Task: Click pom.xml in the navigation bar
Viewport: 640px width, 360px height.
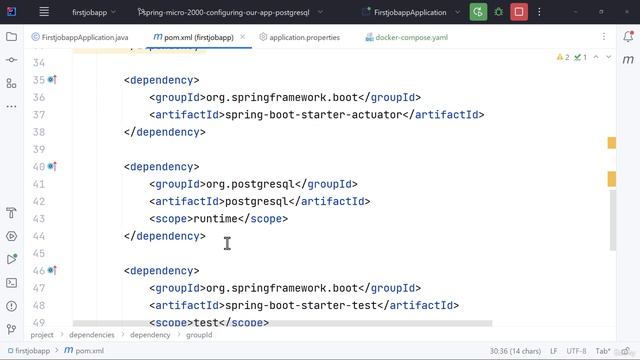Action: tap(84, 351)
